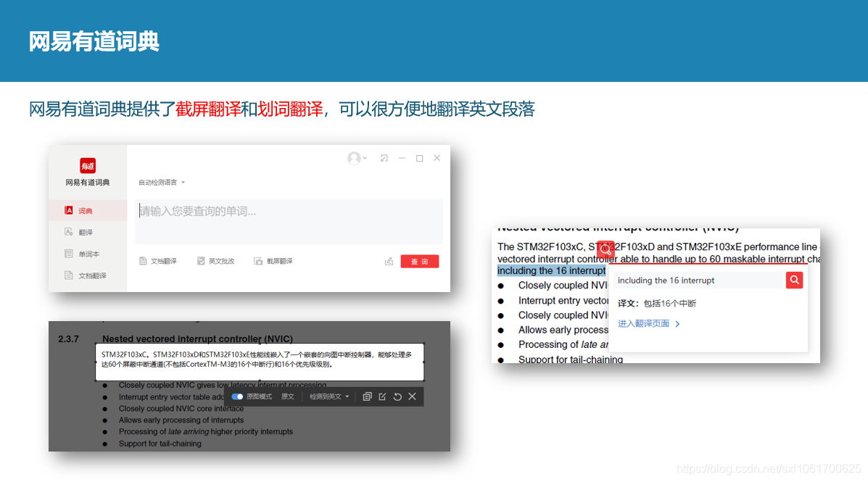The image size is (868, 482).
Task: Click section number 2.3.7
Action: tap(69, 338)
